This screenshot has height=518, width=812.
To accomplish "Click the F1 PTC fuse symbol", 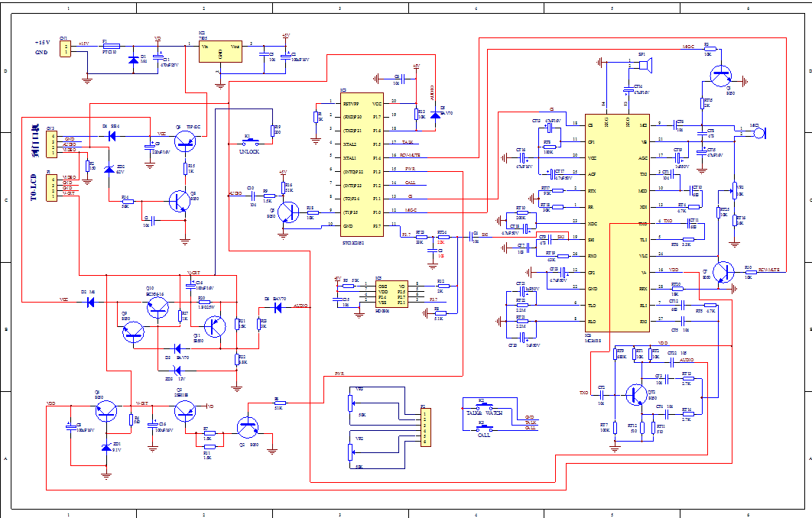I will coord(112,46).
